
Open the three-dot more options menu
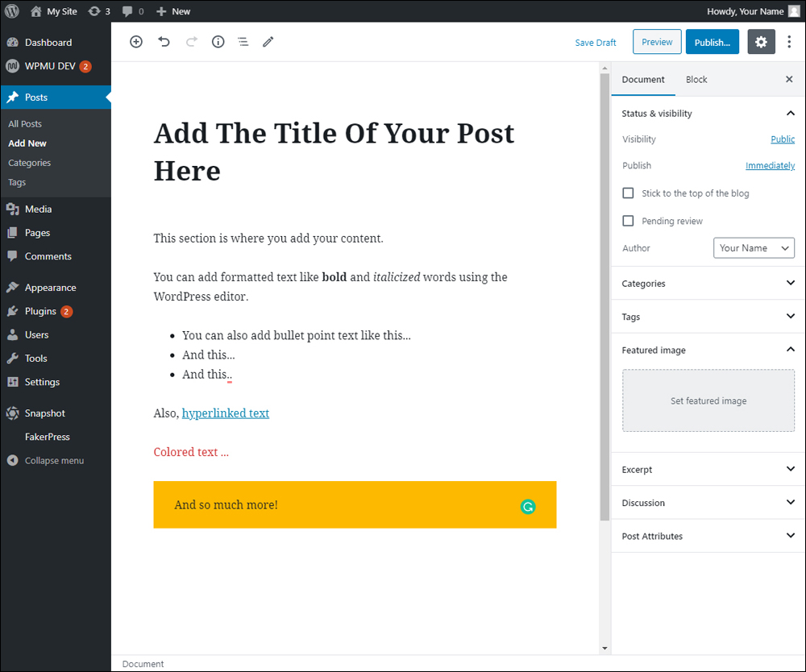[789, 42]
